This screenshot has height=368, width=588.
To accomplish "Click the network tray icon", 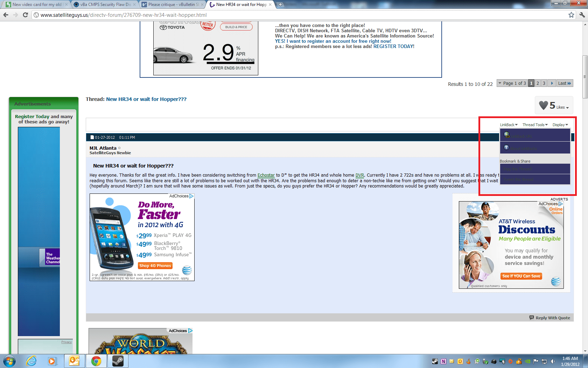I will pos(544,361).
